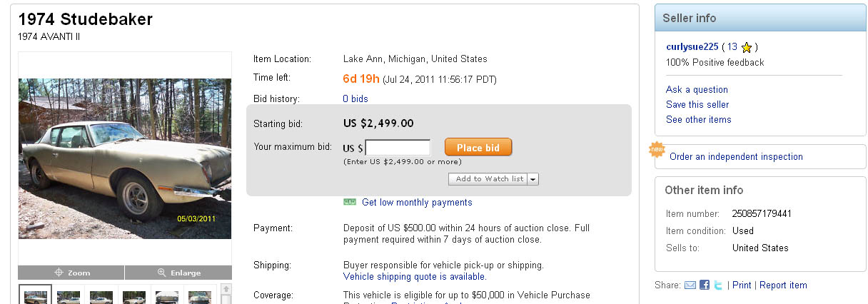
Task: Open the 0 bids history link
Action: tap(355, 98)
